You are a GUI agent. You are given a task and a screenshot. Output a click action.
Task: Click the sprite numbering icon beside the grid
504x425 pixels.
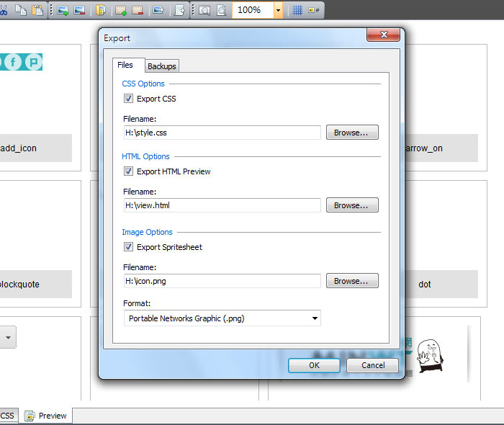click(314, 10)
